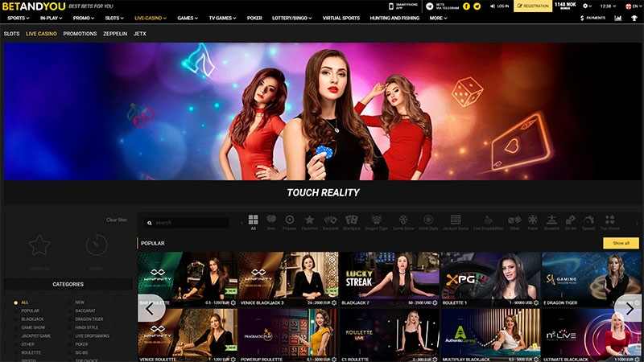Open the Smartphone App icon
The width and height of the screenshot is (644, 362).
tap(391, 6)
